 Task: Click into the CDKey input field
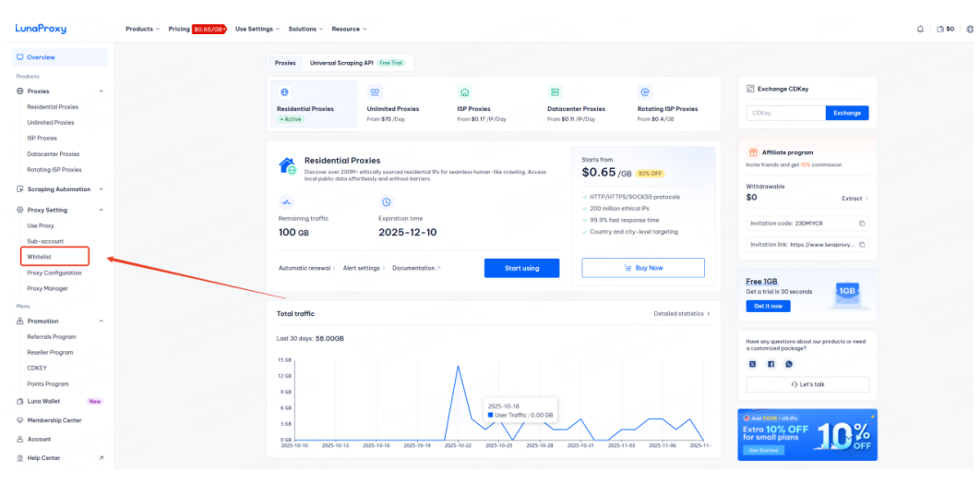click(x=785, y=113)
